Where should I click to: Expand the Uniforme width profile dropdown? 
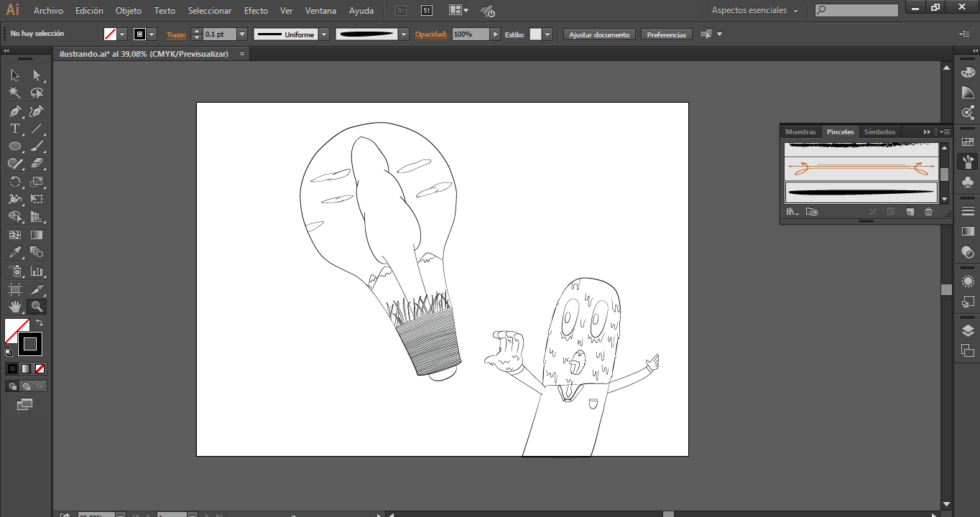tap(324, 34)
